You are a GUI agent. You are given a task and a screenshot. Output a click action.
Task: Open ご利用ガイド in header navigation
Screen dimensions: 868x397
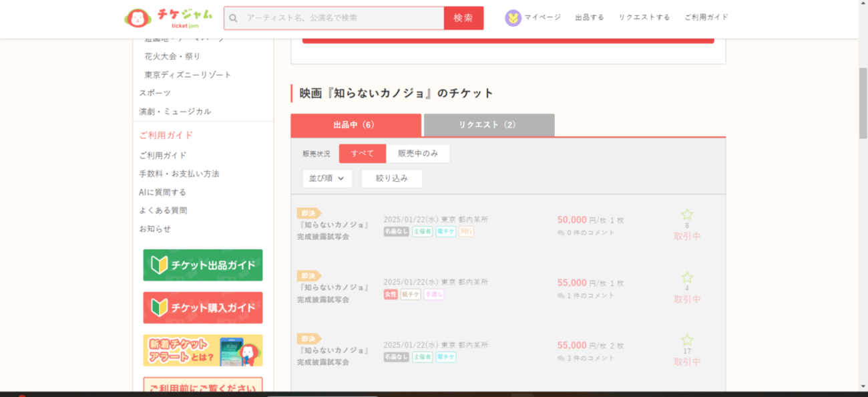click(706, 17)
